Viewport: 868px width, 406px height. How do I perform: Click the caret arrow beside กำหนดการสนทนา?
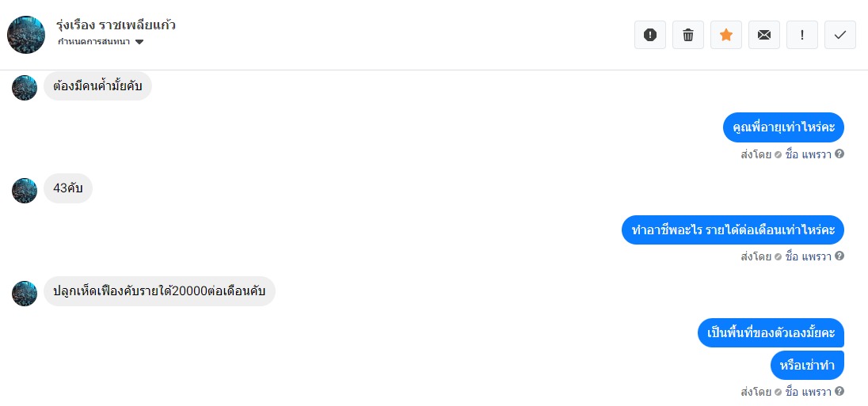[x=139, y=42]
